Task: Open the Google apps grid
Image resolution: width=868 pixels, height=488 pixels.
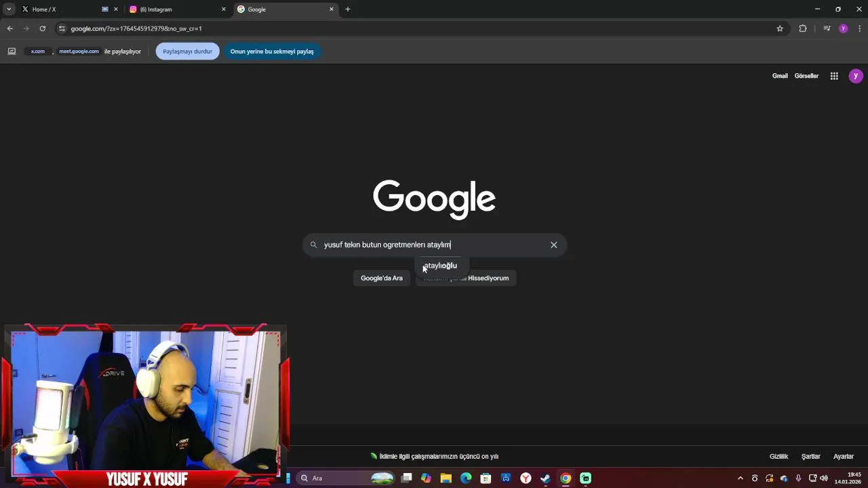Action: 834,76
